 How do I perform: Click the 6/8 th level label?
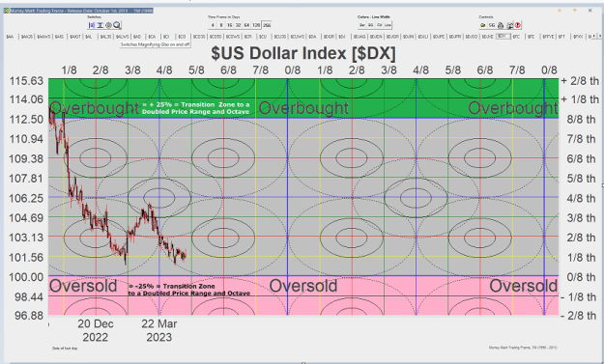click(581, 158)
